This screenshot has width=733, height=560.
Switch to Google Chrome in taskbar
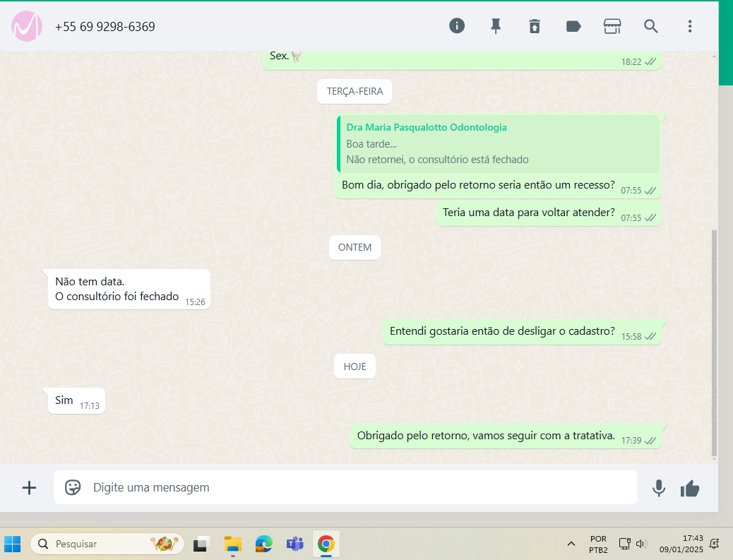point(326,544)
